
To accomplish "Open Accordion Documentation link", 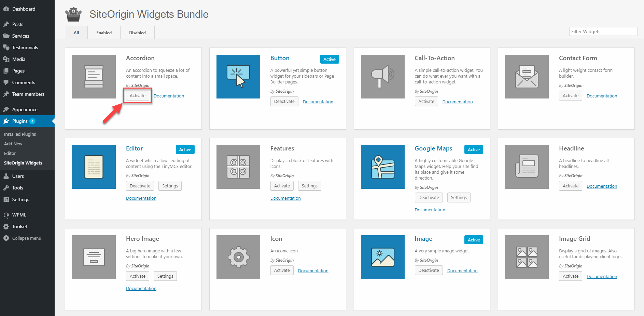I will coord(169,96).
